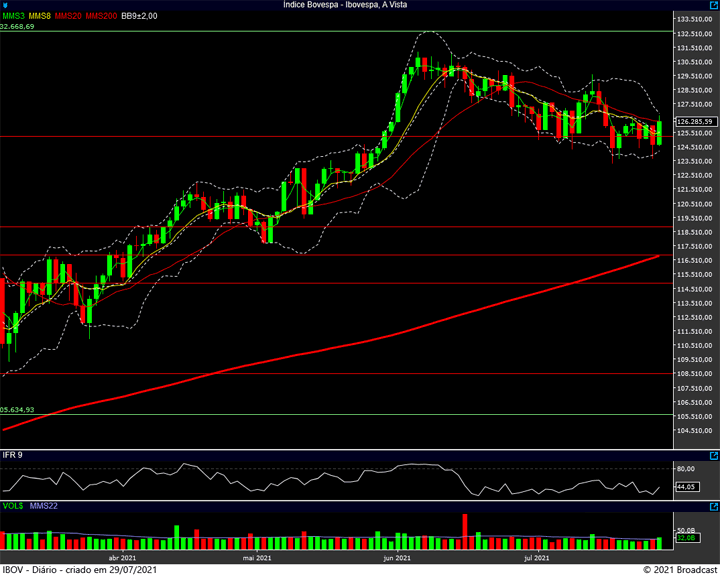Click the chart menu icon in title bar left corner
Image resolution: width=720 pixels, height=575 pixels.
click(5, 5)
